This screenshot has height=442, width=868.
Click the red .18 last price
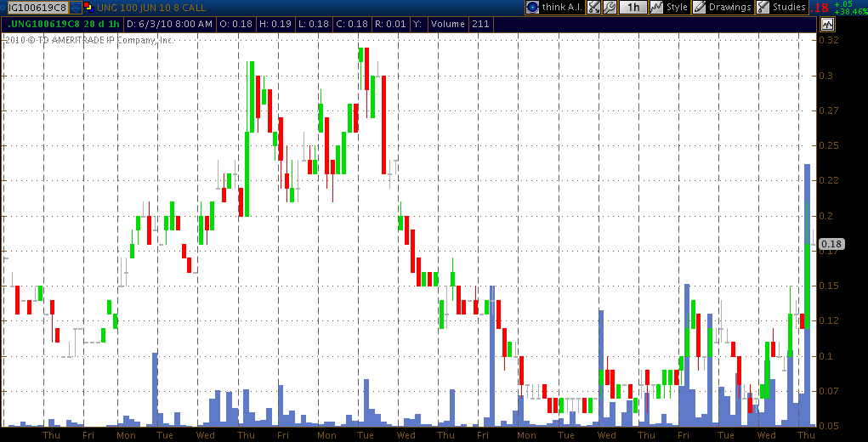[820, 8]
